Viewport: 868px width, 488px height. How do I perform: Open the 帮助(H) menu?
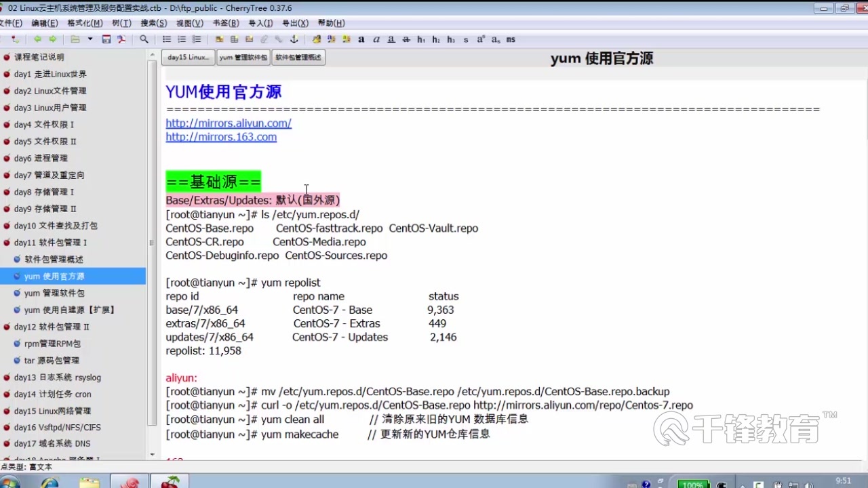coord(331,23)
